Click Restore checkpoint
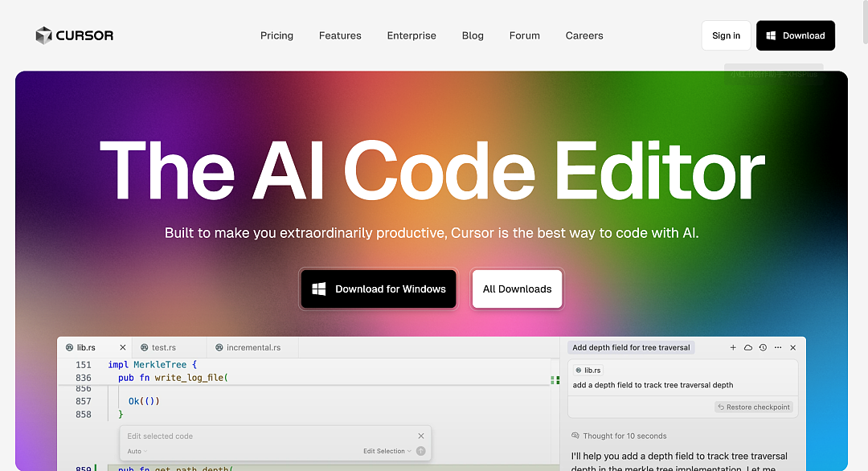The image size is (868, 471). click(x=753, y=407)
